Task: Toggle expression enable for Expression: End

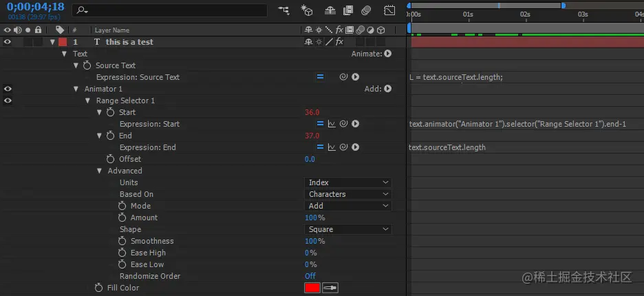Action: tap(320, 147)
